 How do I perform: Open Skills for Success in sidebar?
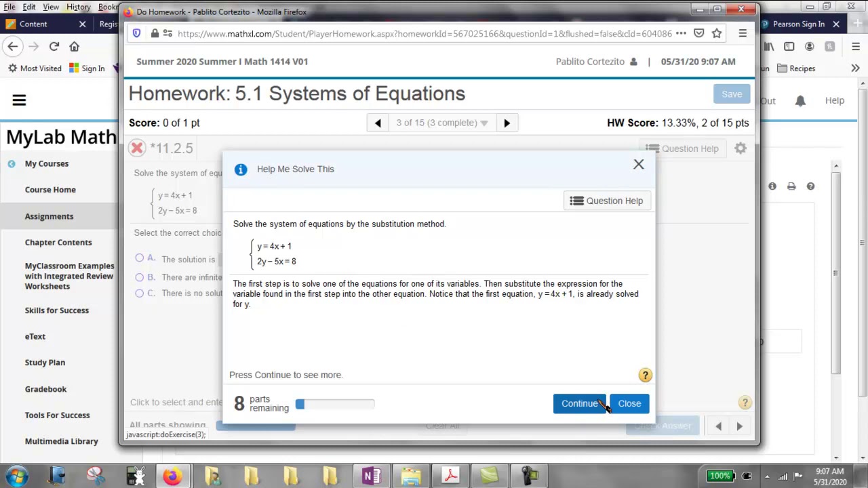tap(57, 310)
